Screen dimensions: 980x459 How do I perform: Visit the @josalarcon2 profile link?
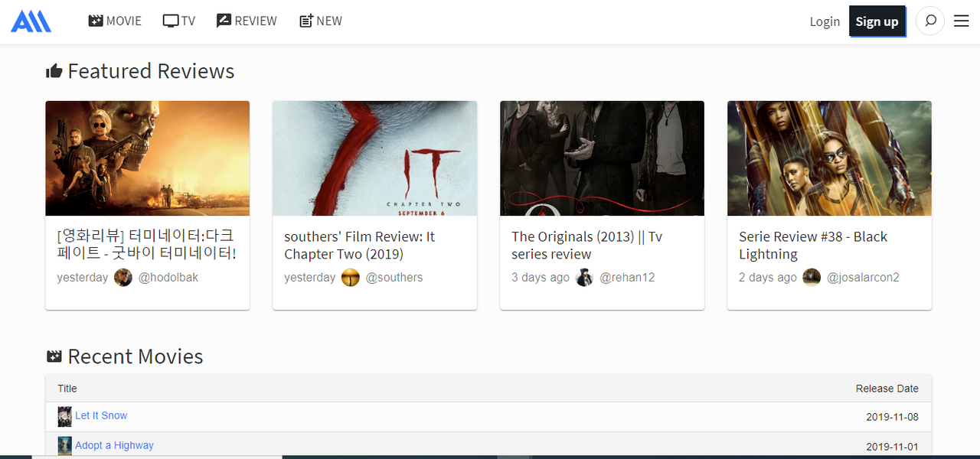863,277
